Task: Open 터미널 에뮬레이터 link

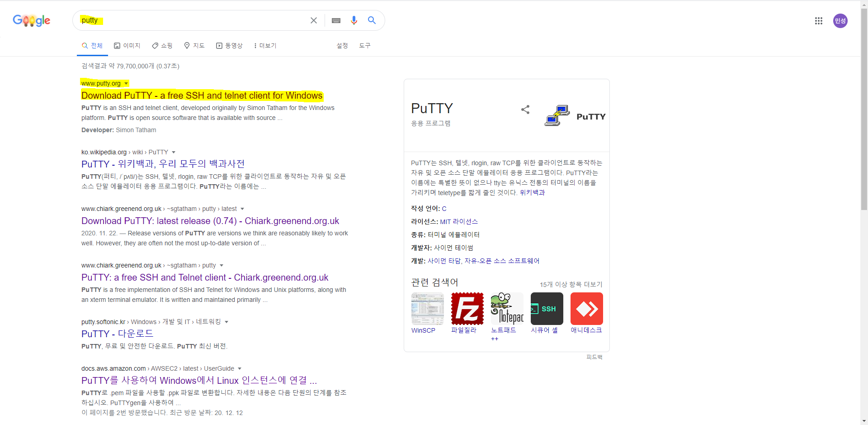Action: click(x=453, y=235)
